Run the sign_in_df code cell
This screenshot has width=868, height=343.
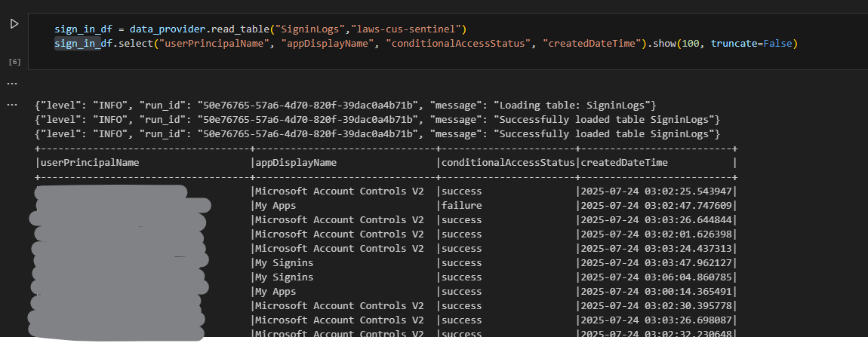click(x=14, y=24)
